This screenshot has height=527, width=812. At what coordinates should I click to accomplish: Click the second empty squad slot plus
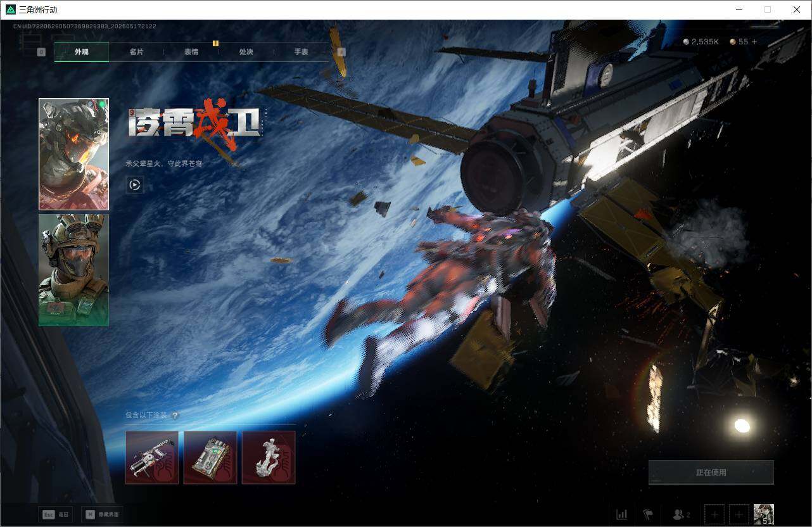739,514
